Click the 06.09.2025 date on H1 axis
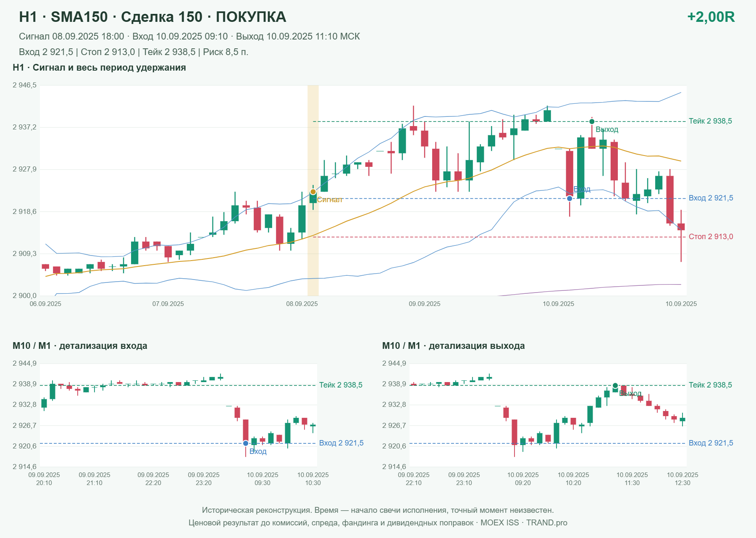 click(x=45, y=304)
